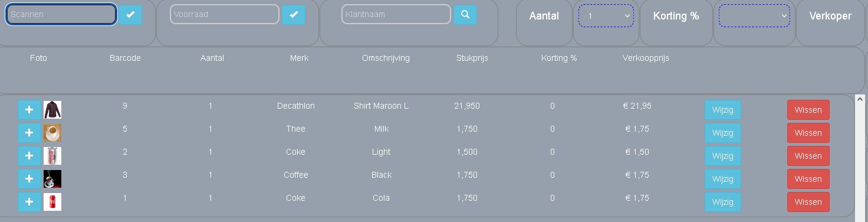Viewport: 868px width, 222px height.
Task: Open the Decathlon shirt product thumbnail
Action: [52, 110]
